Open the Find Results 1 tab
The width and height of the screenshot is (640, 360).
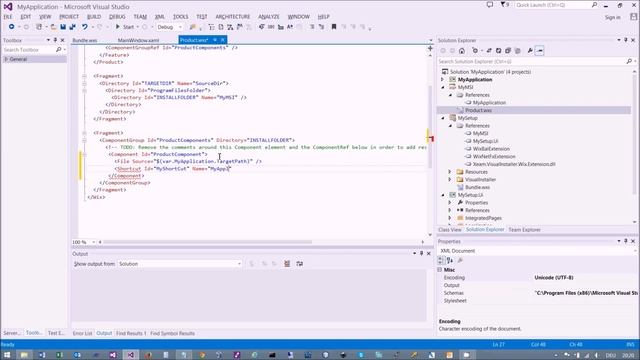131,333
